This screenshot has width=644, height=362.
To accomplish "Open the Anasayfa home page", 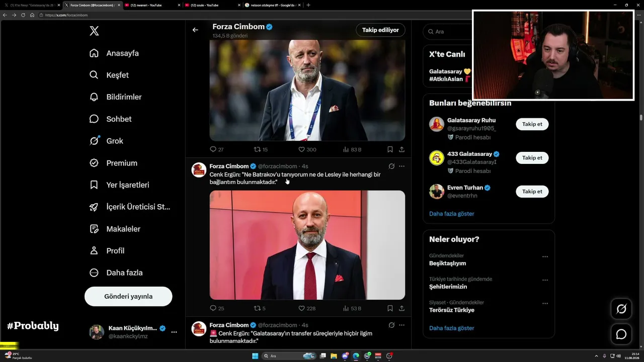I will 114,53.
